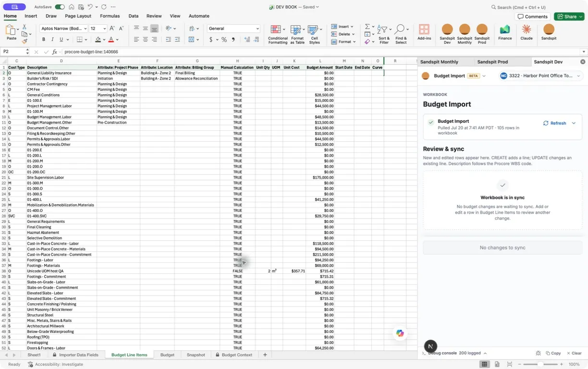Switch to Normal view in status bar
The width and height of the screenshot is (588, 369).
coord(484,365)
